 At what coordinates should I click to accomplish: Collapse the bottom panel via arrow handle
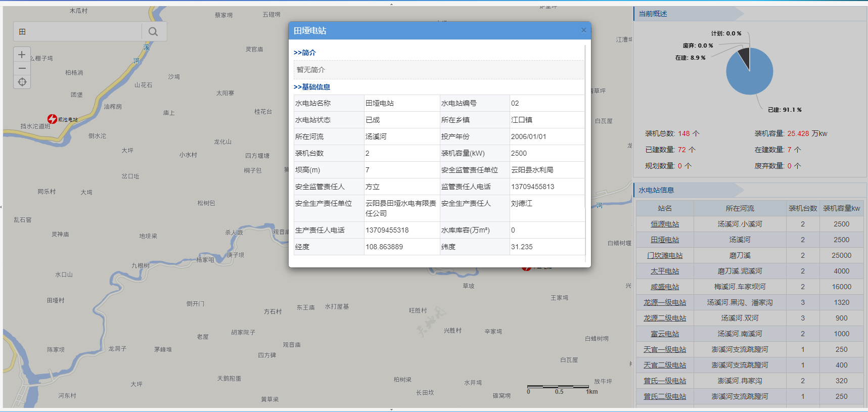[x=391, y=409]
